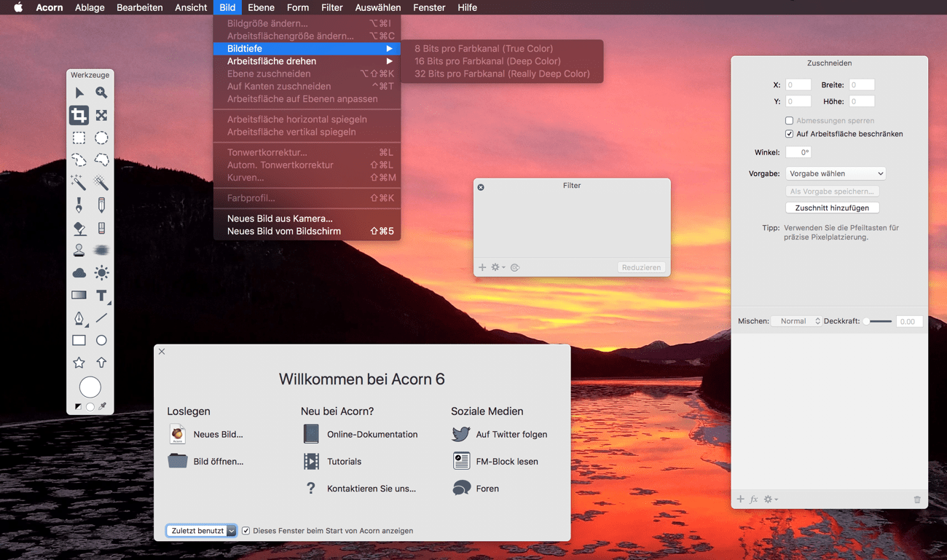Image resolution: width=947 pixels, height=560 pixels.
Task: Select the Zoom magnifier tool
Action: pyautogui.click(x=101, y=92)
